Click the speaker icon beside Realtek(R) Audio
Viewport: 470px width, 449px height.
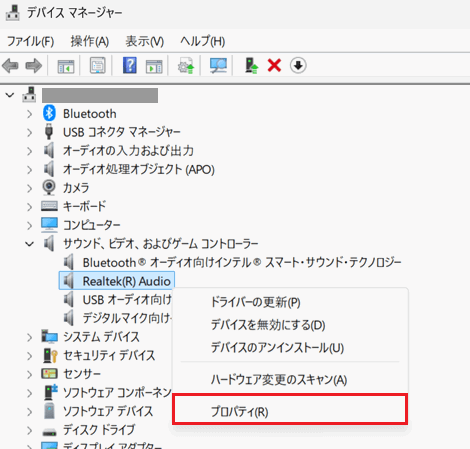(69, 281)
